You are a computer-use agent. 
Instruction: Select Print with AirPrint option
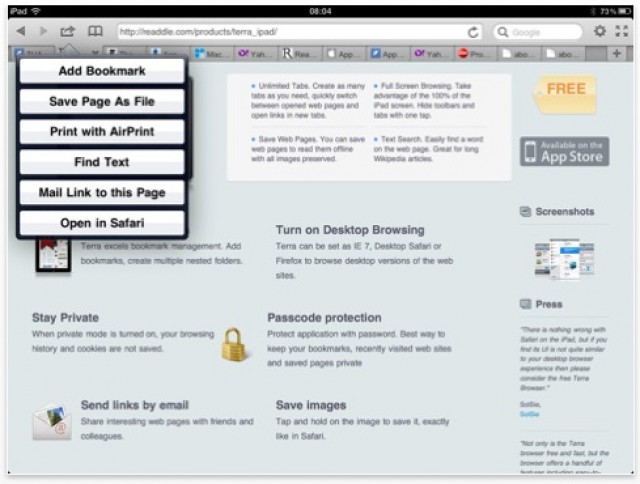point(102,132)
